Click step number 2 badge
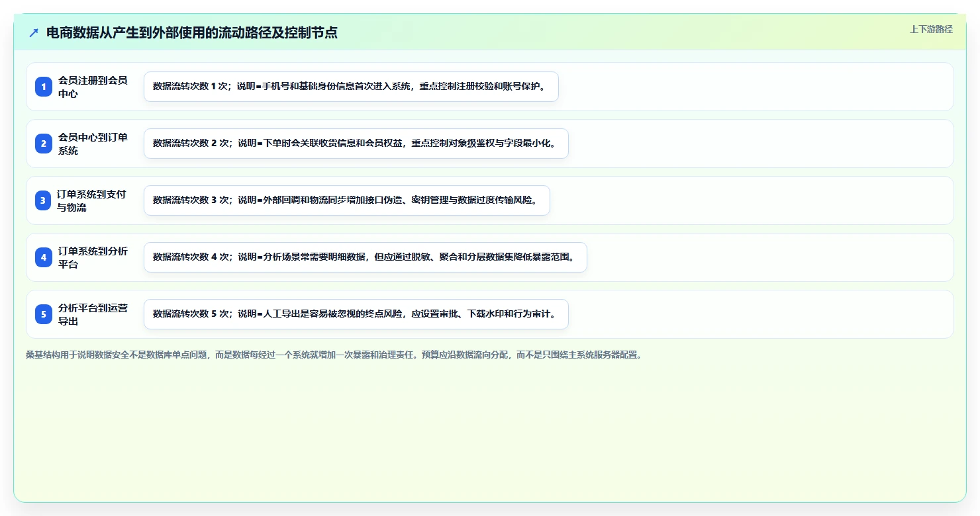Screen dimensions: 980x516 pyautogui.click(x=44, y=144)
